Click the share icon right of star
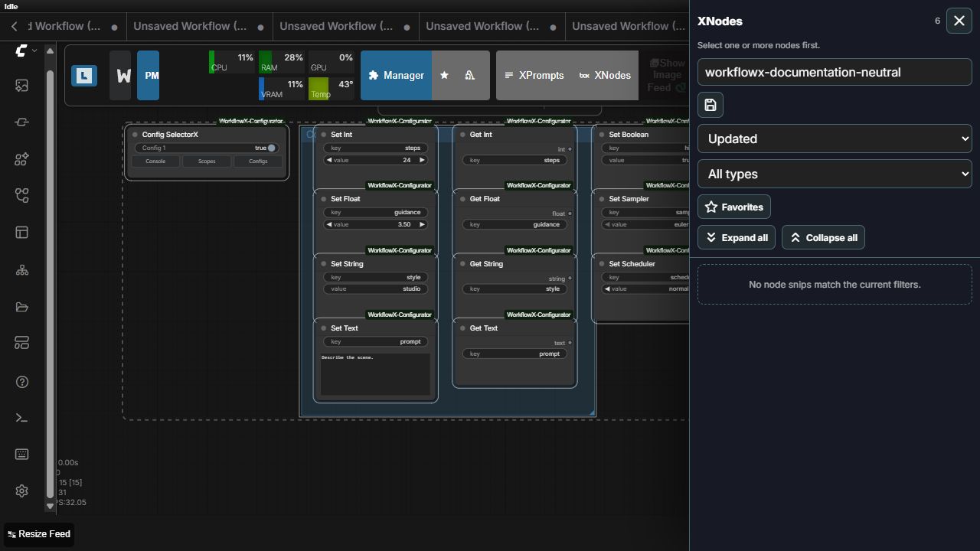Viewport: 980px width, 551px height. coord(470,75)
